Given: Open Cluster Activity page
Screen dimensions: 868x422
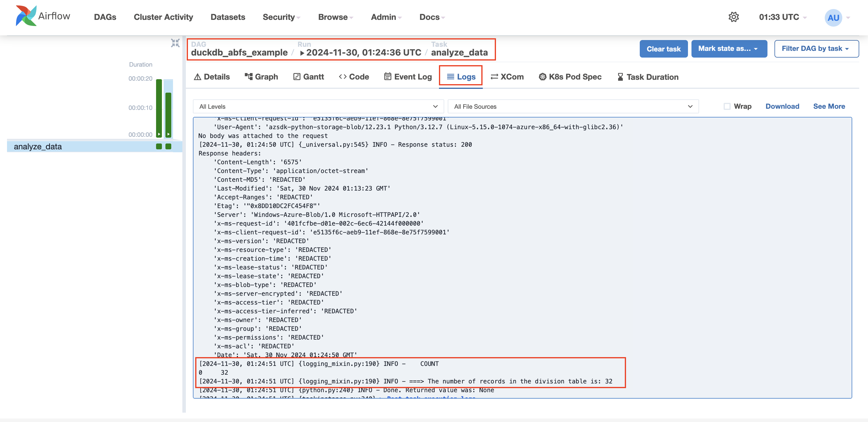Looking at the screenshot, I should click(163, 17).
